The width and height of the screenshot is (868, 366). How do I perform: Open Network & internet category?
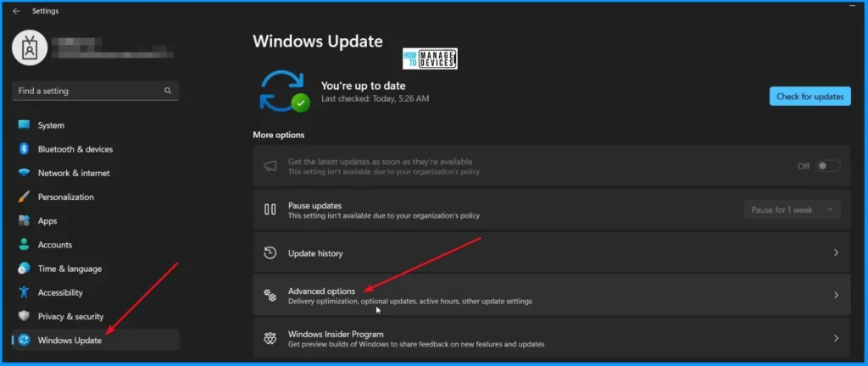(96, 173)
